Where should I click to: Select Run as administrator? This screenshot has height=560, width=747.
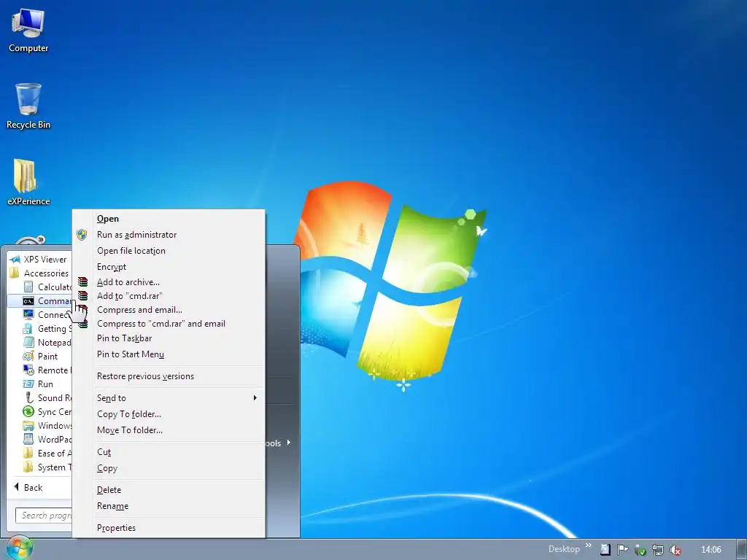pyautogui.click(x=169, y=235)
